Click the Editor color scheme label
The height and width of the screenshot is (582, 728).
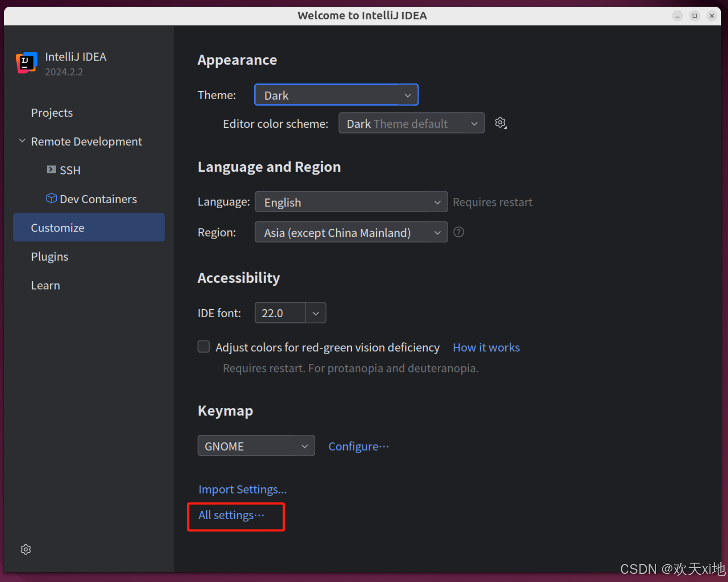tap(275, 124)
